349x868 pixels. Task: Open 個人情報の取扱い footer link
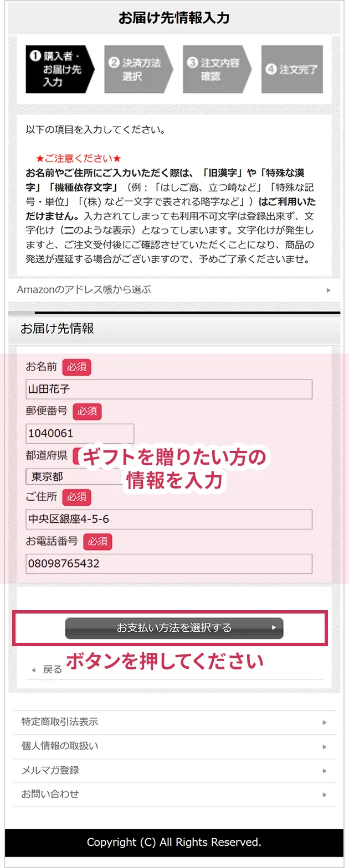[x=174, y=746]
